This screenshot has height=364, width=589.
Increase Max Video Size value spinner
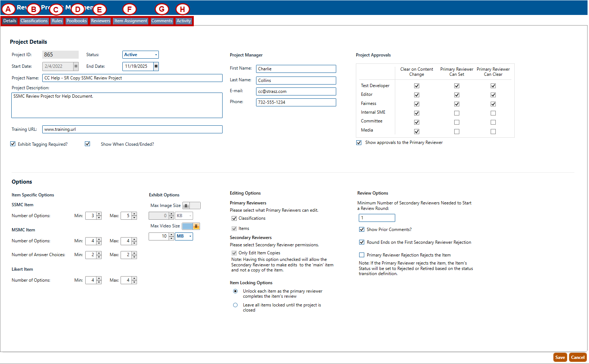click(171, 234)
